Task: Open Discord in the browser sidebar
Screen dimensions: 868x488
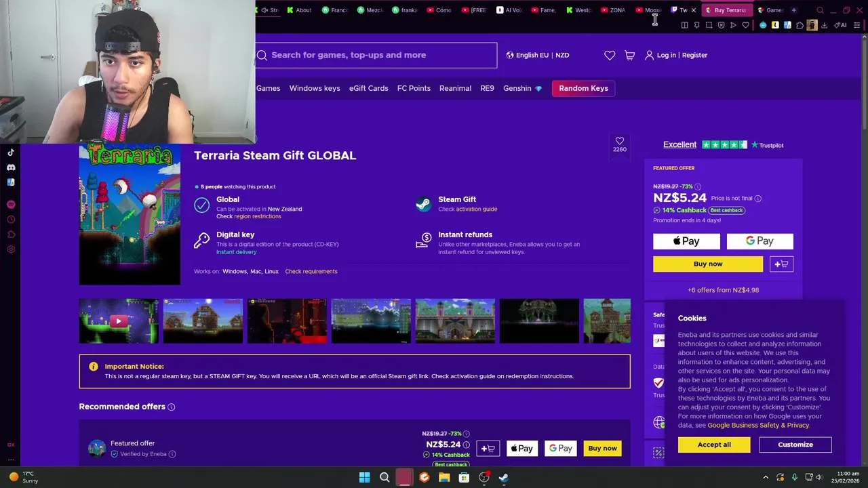Action: pos(11,167)
